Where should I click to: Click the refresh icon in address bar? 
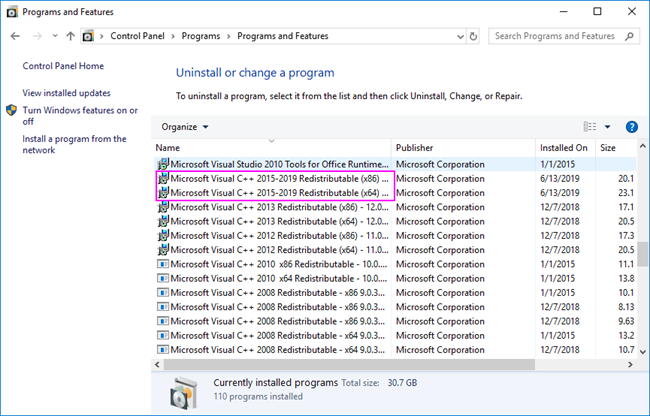pos(476,36)
